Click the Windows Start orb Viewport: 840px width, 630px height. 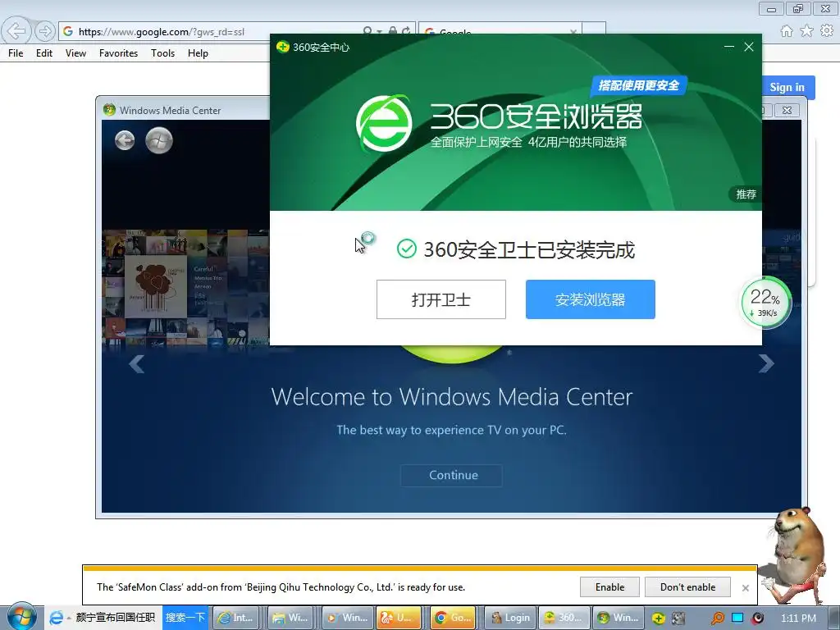(x=21, y=616)
